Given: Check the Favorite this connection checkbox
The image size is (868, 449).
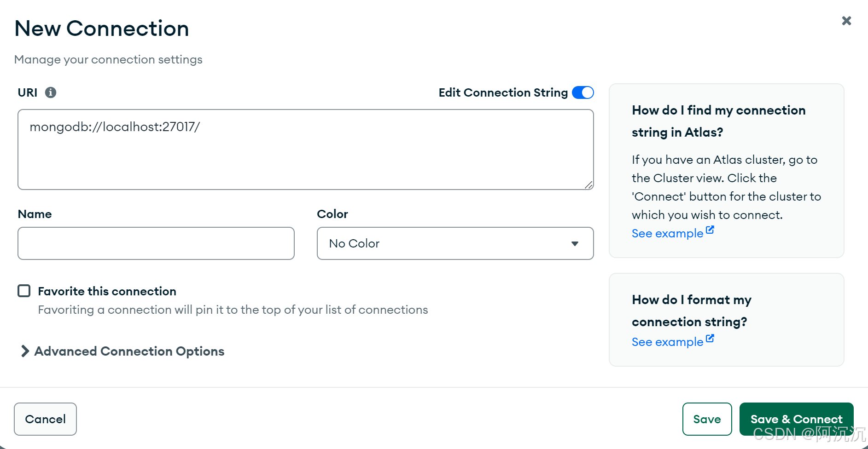Looking at the screenshot, I should click(x=24, y=291).
